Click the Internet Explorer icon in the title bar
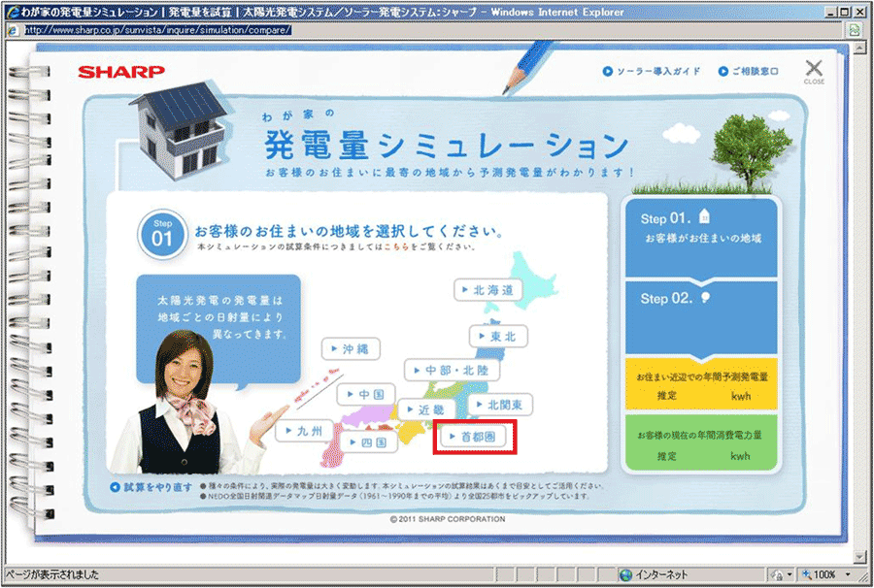 point(11,10)
